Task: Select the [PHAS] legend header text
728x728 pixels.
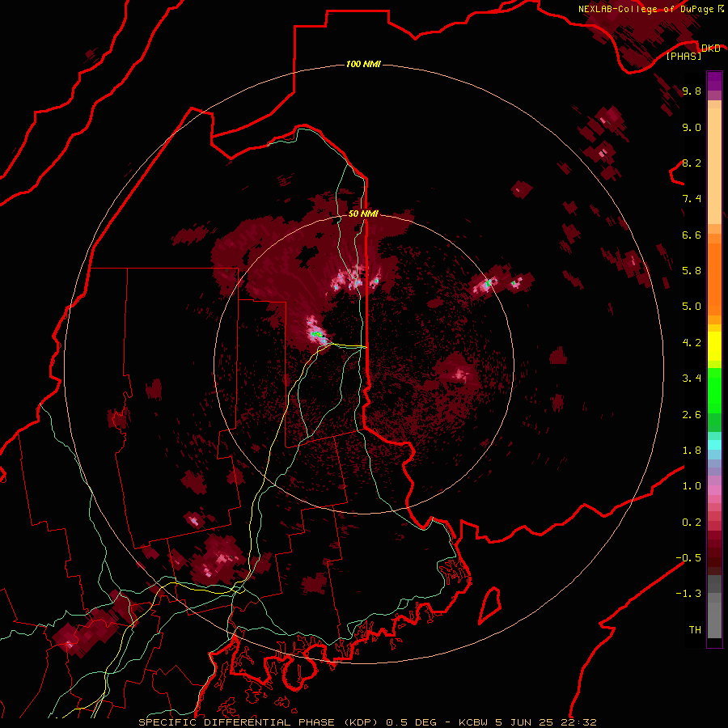Action: coord(684,57)
